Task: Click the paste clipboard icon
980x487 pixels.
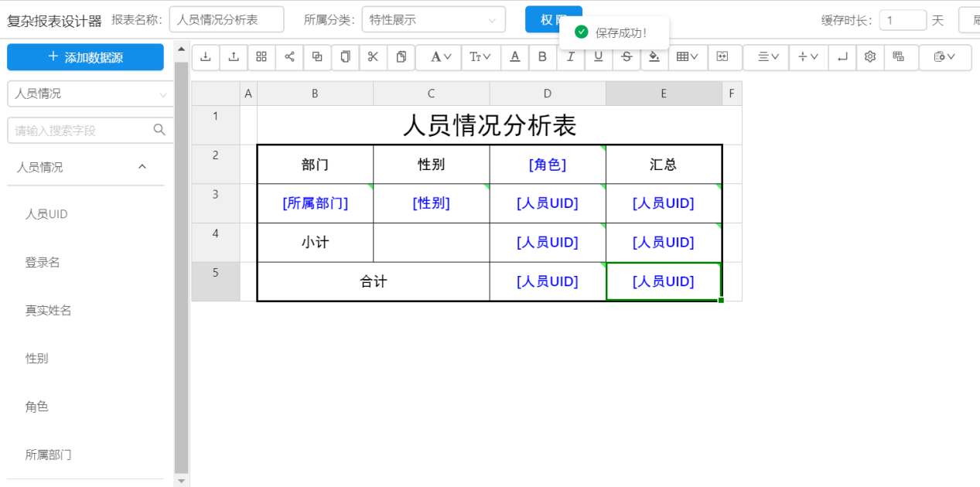Action: [401, 57]
